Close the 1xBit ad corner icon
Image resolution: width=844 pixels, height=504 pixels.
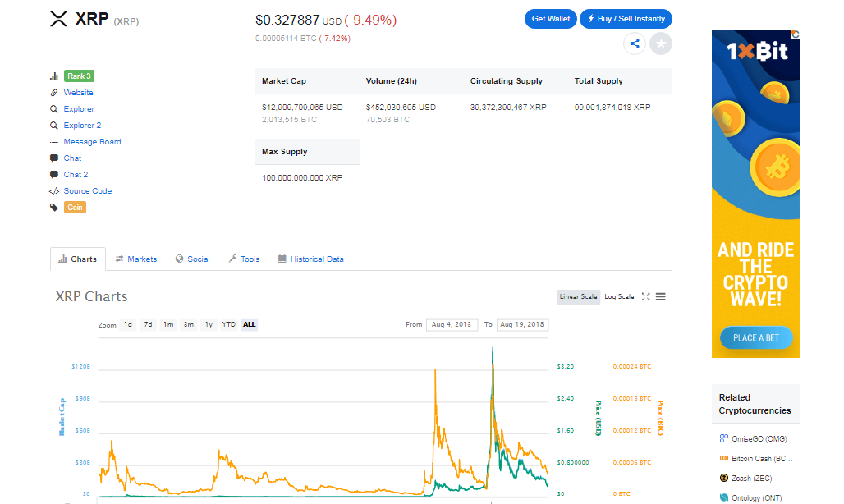click(x=795, y=34)
